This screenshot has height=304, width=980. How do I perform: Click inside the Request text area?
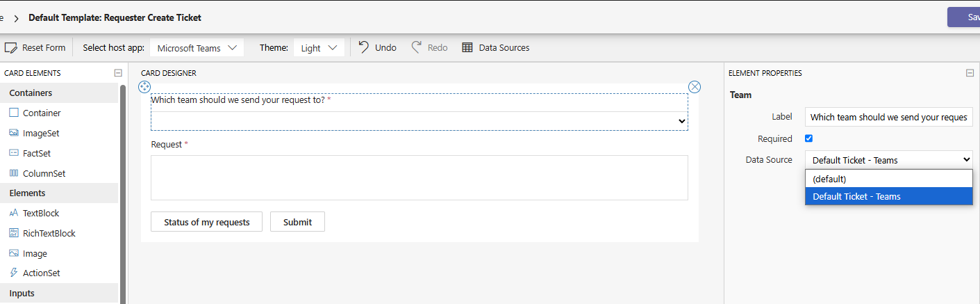(420, 177)
